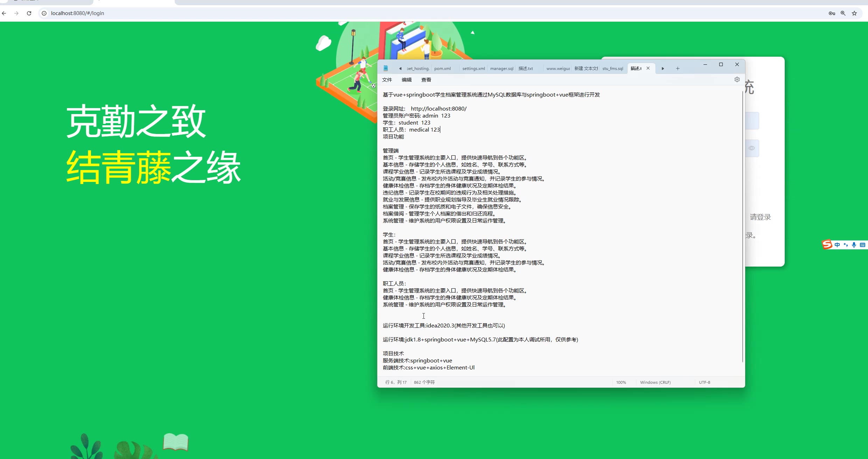This screenshot has width=868, height=459.
Task: Switch to 新建 文本文档 tab
Action: click(x=586, y=69)
